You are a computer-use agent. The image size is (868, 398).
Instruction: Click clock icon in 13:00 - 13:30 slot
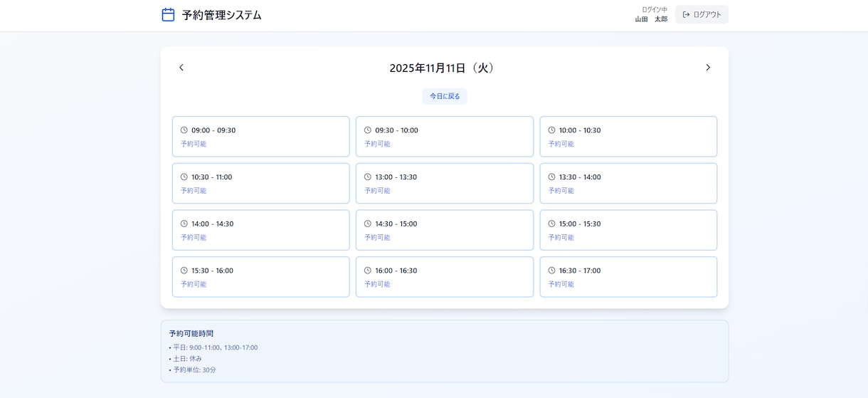[x=368, y=177]
